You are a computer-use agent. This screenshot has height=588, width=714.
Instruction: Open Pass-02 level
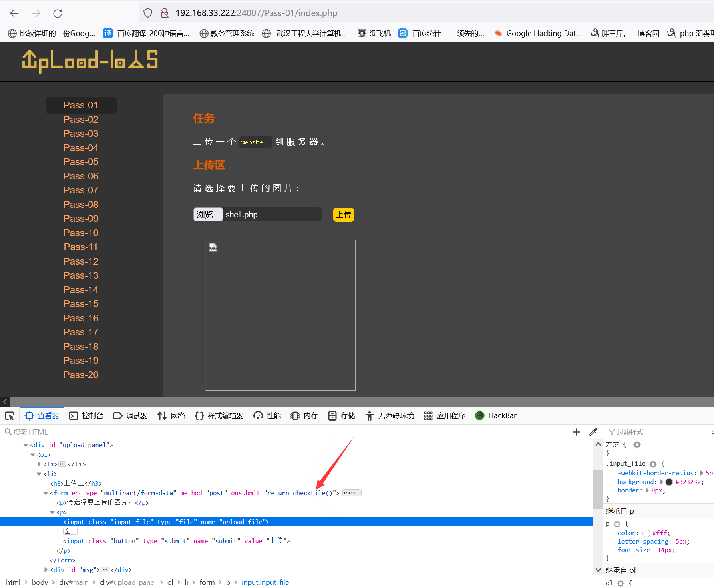tap(81, 120)
